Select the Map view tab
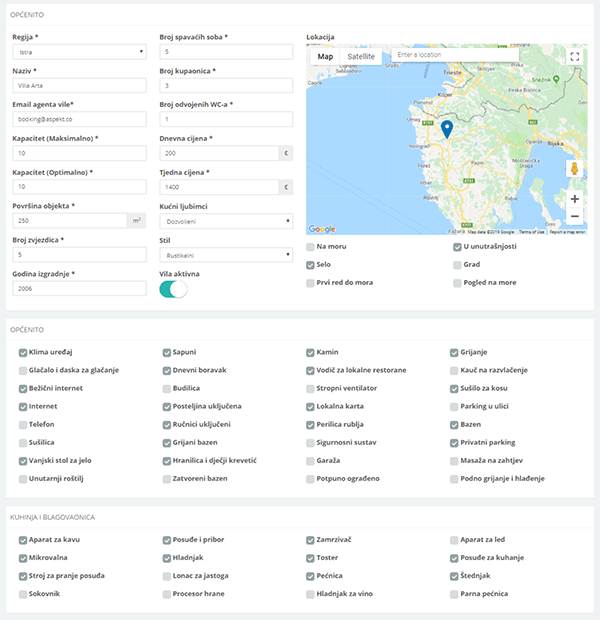This screenshot has height=620, width=600. (325, 57)
